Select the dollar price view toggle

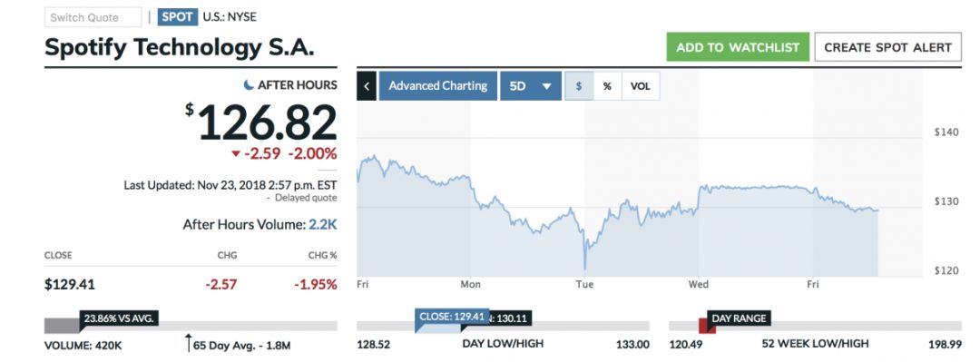coord(579,86)
